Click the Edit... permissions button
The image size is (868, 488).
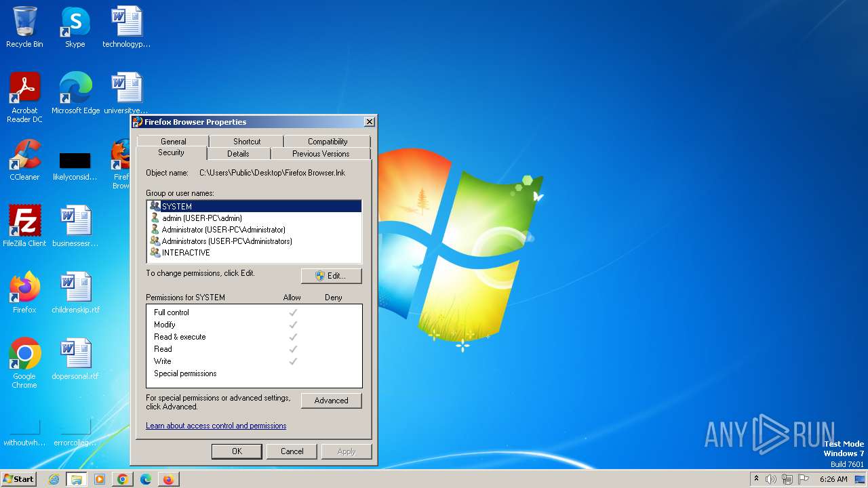[x=331, y=276]
